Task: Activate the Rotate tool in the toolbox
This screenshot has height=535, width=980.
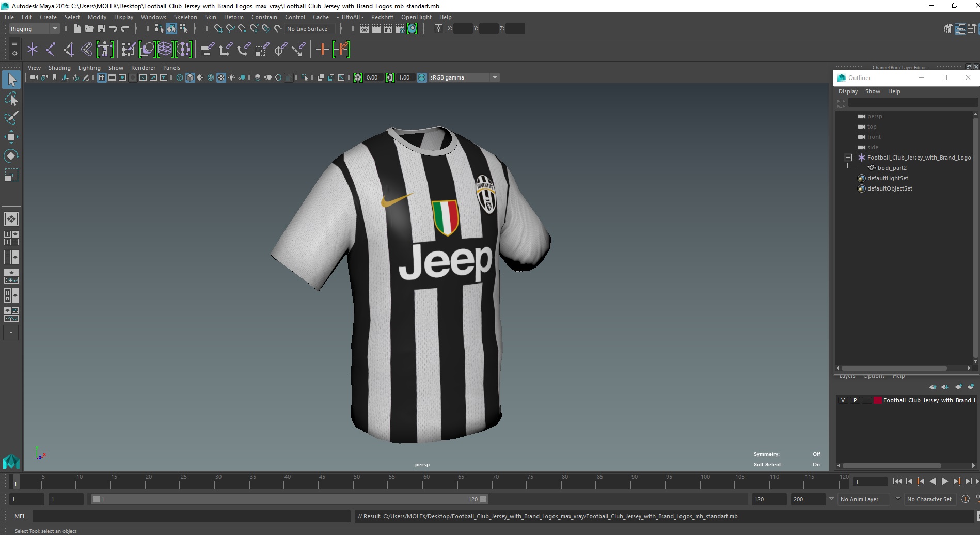Action: tap(11, 156)
